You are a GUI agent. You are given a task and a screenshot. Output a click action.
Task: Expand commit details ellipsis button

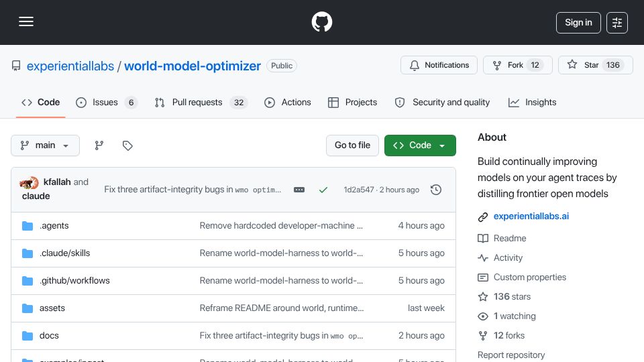[x=299, y=190]
